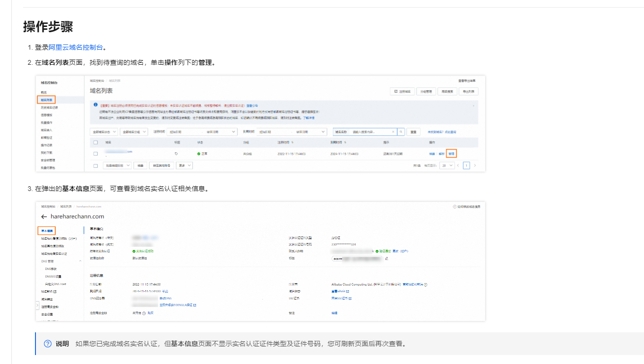644x364 pixels.
Task: Click the tag icon in the domain row
Action: (176, 154)
